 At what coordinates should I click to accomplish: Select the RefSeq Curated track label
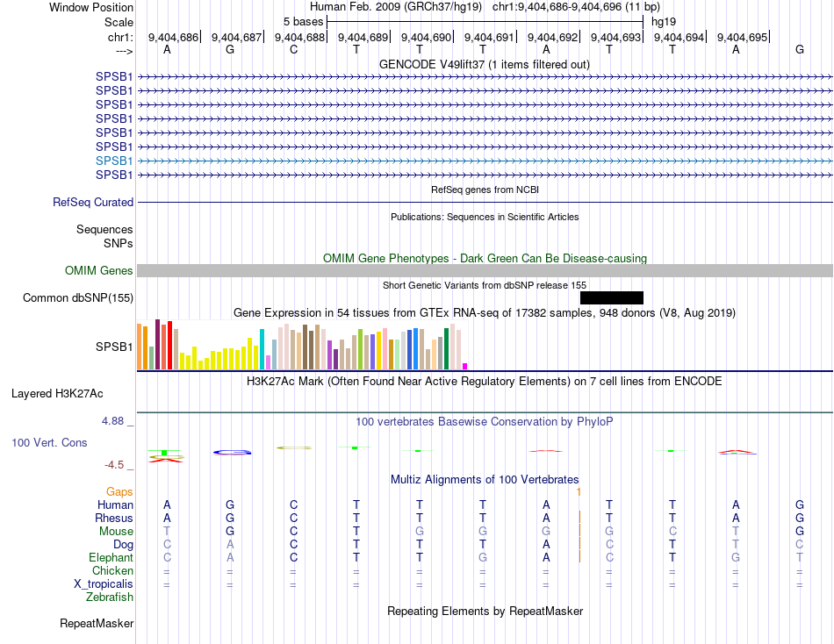(x=93, y=202)
